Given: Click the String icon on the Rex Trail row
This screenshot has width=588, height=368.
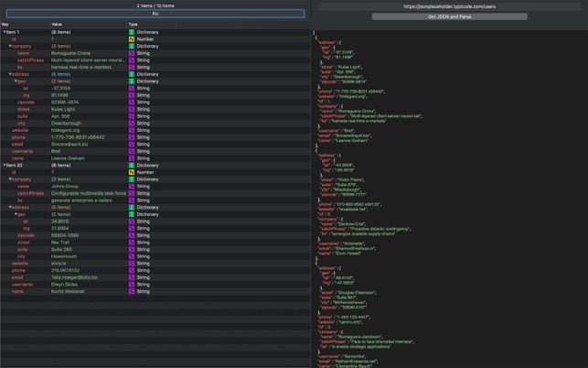Looking at the screenshot, I should coord(132,243).
